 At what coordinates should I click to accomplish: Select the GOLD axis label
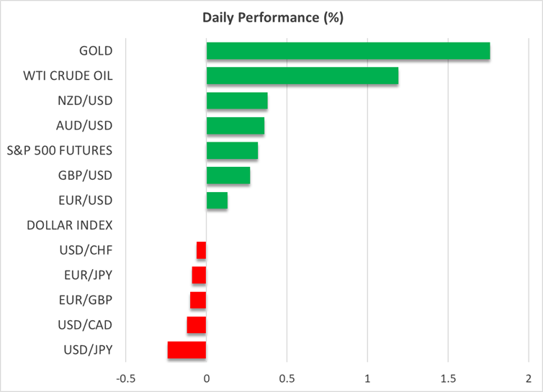[x=96, y=51]
